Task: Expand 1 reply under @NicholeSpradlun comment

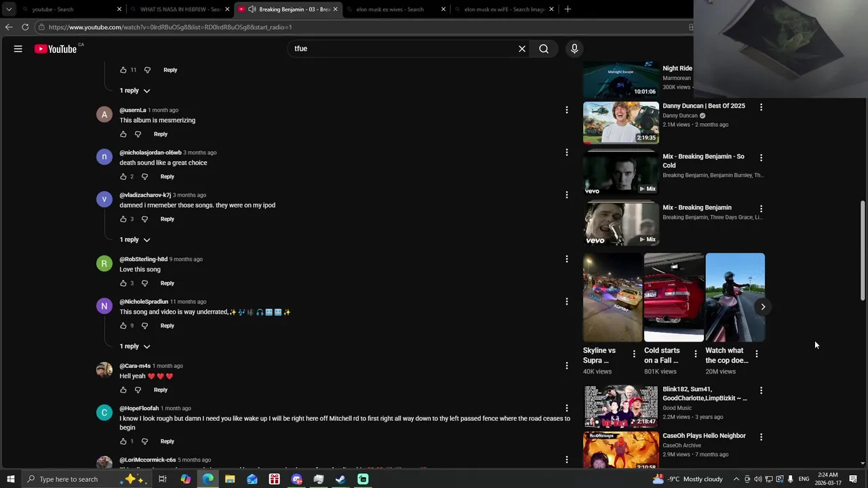Action: 135,346
